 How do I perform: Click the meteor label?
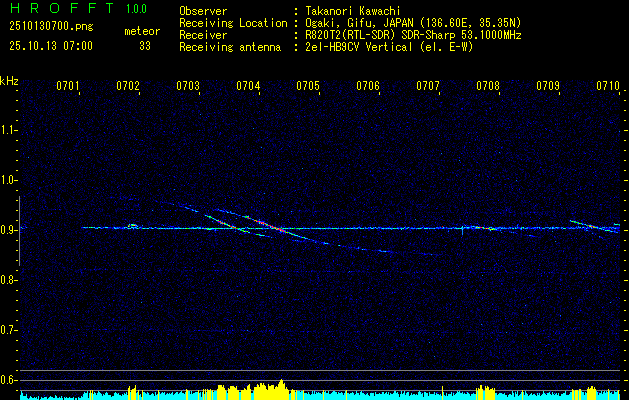pyautogui.click(x=142, y=31)
